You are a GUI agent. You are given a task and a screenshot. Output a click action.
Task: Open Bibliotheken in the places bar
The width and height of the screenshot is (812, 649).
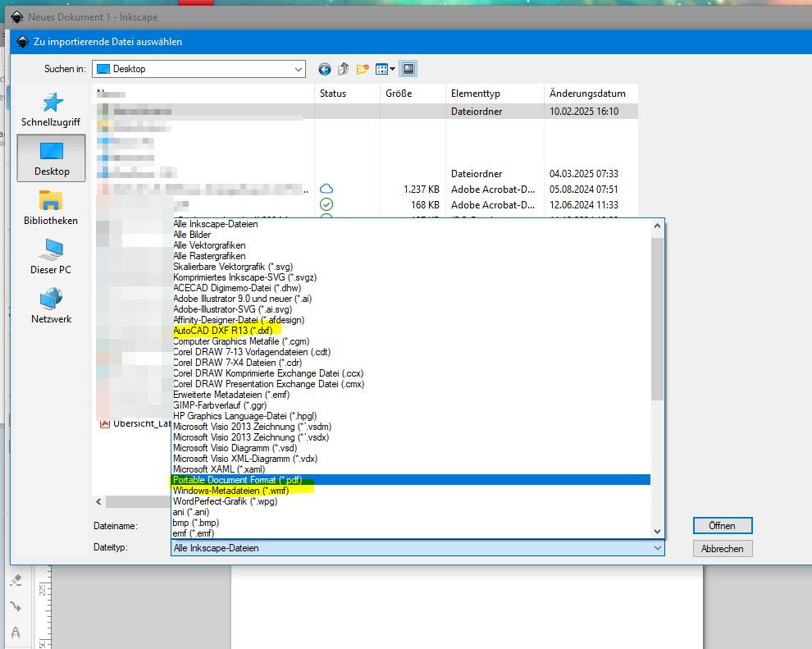51,208
